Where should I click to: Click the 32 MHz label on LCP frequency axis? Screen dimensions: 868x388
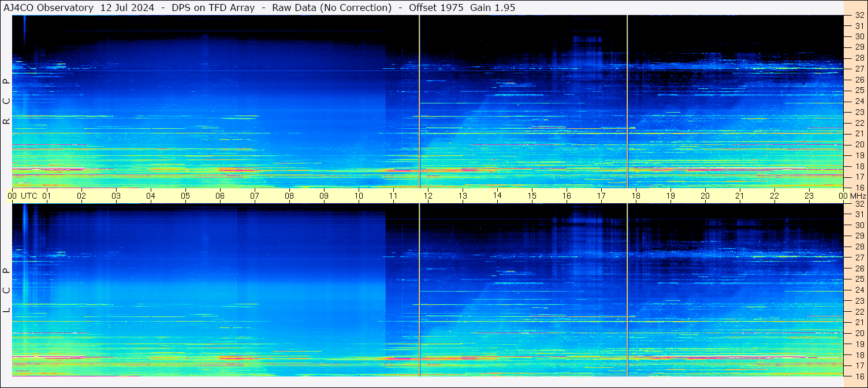(x=859, y=204)
